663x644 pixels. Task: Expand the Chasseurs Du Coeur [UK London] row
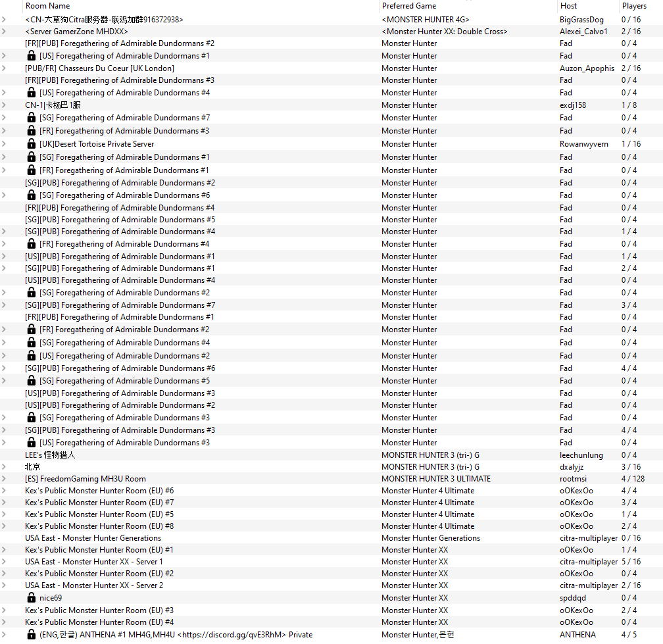4,68
